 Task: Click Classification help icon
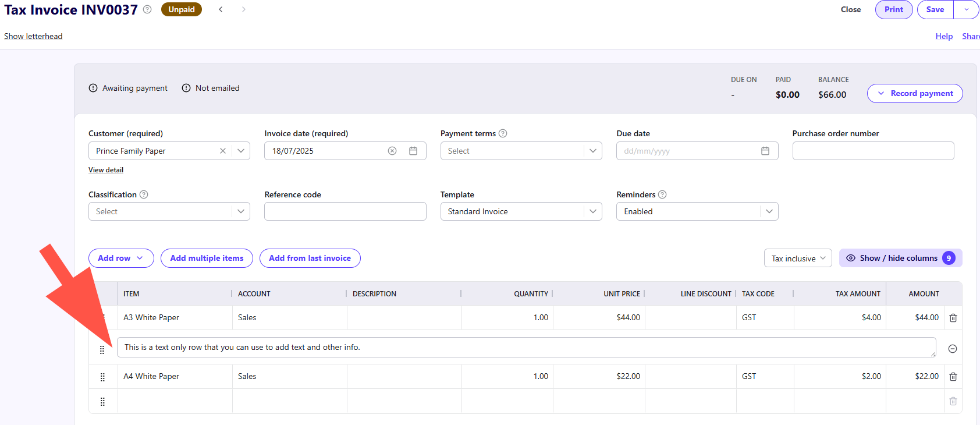tap(144, 194)
